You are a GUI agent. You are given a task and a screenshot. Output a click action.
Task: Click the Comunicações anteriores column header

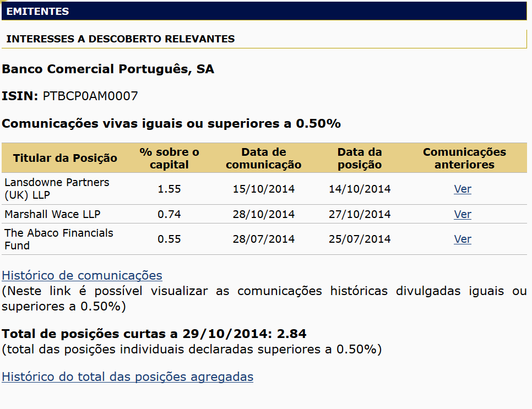pyautogui.click(x=464, y=159)
